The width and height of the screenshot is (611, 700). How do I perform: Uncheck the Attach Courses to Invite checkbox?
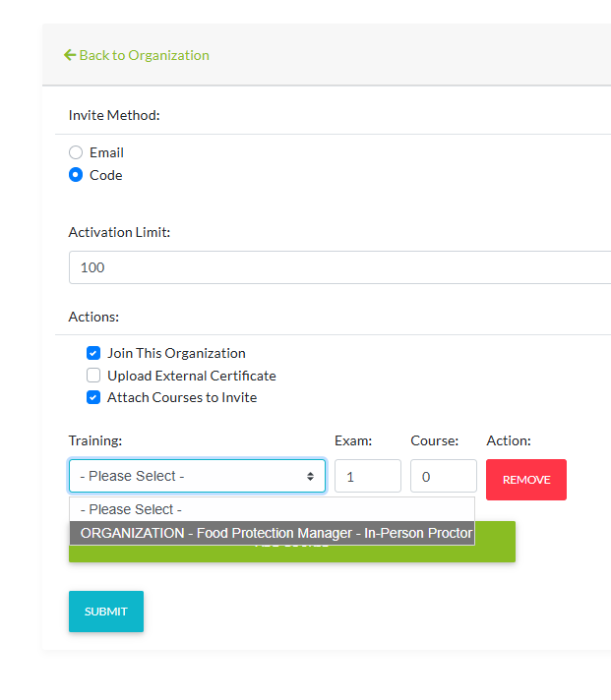[93, 397]
